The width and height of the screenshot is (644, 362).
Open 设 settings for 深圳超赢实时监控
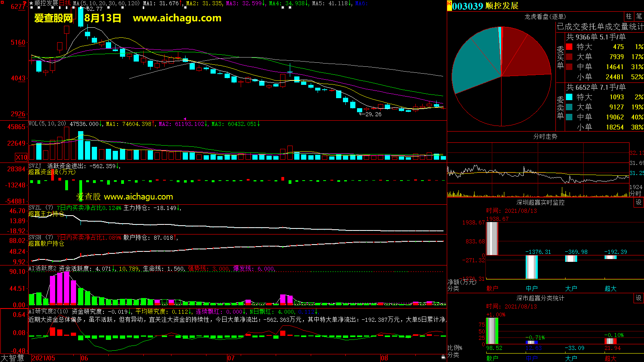pos(639,202)
